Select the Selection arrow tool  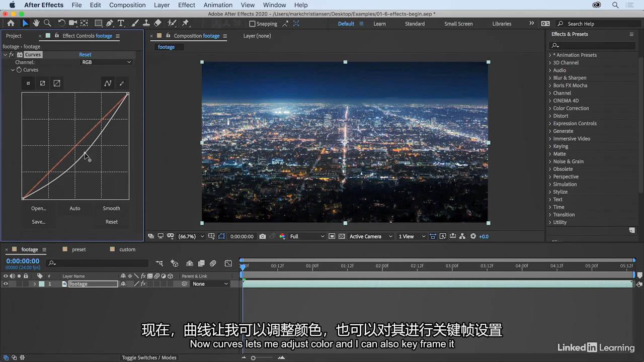[25, 23]
